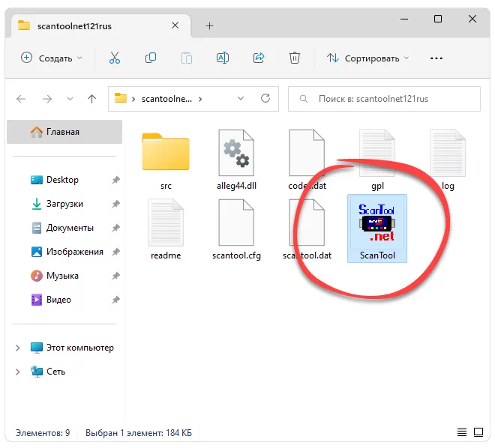Click the folder icon in address bar
The image size is (495, 448).
point(120,98)
